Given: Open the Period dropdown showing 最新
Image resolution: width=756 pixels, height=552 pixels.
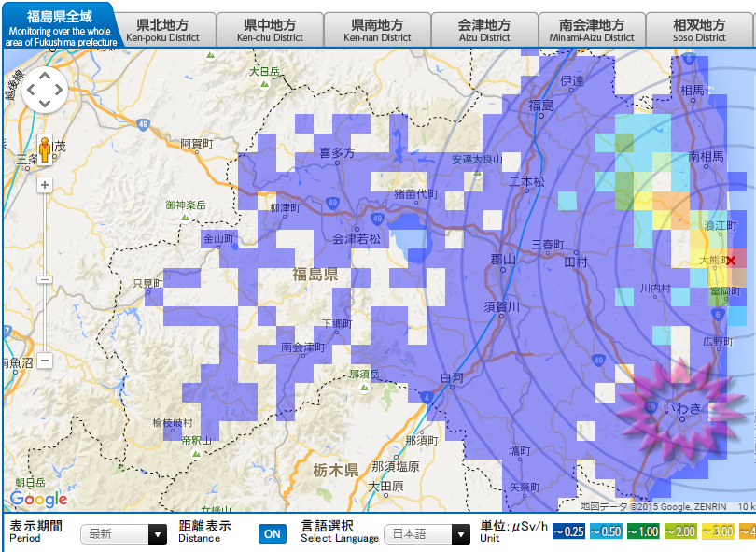Looking at the screenshot, I should 123,533.
